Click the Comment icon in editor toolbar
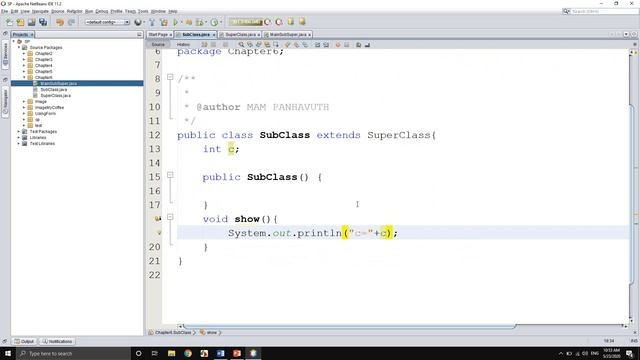The width and height of the screenshot is (640, 360). pos(358,44)
